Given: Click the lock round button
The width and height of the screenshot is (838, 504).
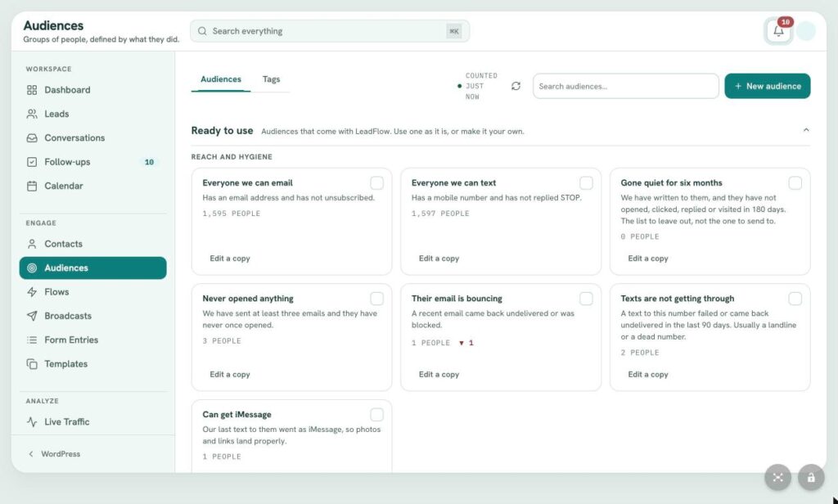Looking at the screenshot, I should 811,477.
